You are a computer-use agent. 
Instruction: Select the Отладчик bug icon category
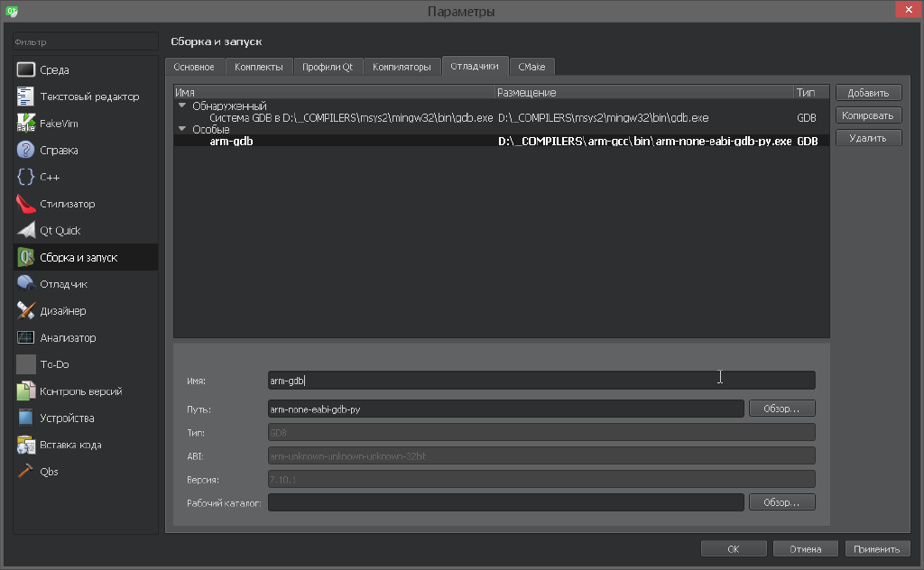pyautogui.click(x=25, y=284)
